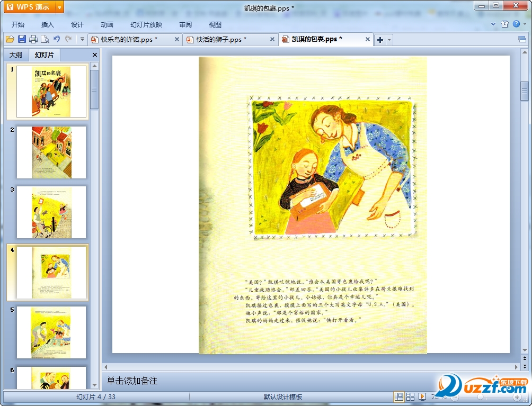Close the 凯琪的包裹.pps tab

click(x=367, y=39)
